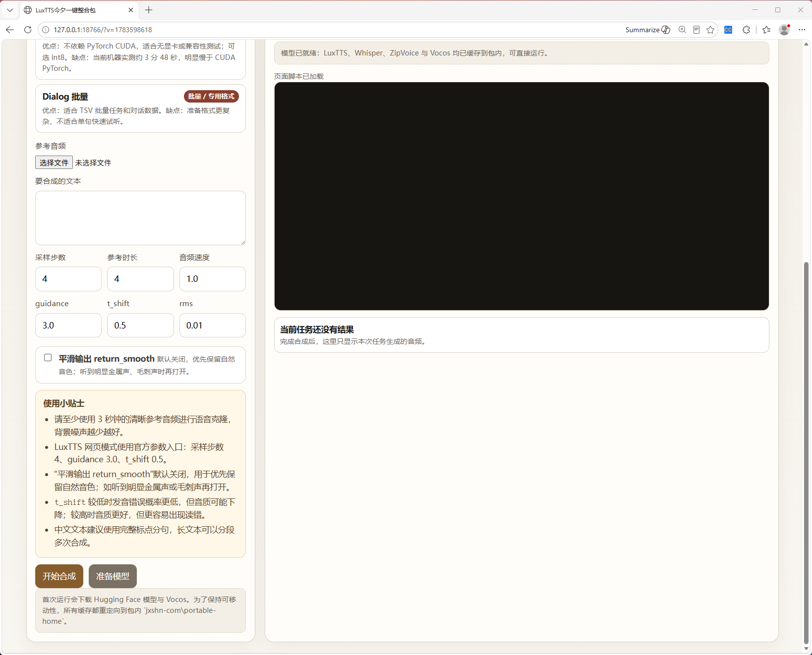The height and width of the screenshot is (655, 812).
Task: Click the guidance input field
Action: 68,326
